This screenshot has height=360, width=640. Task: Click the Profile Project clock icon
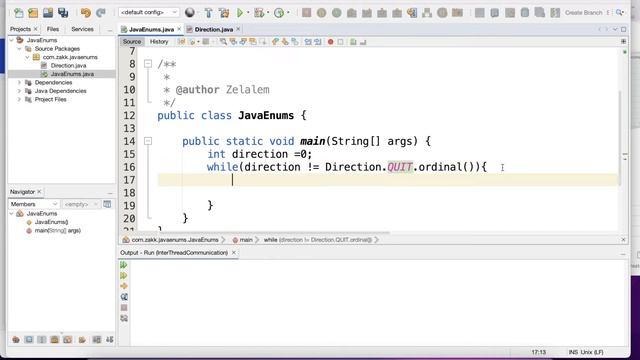tap(279, 13)
